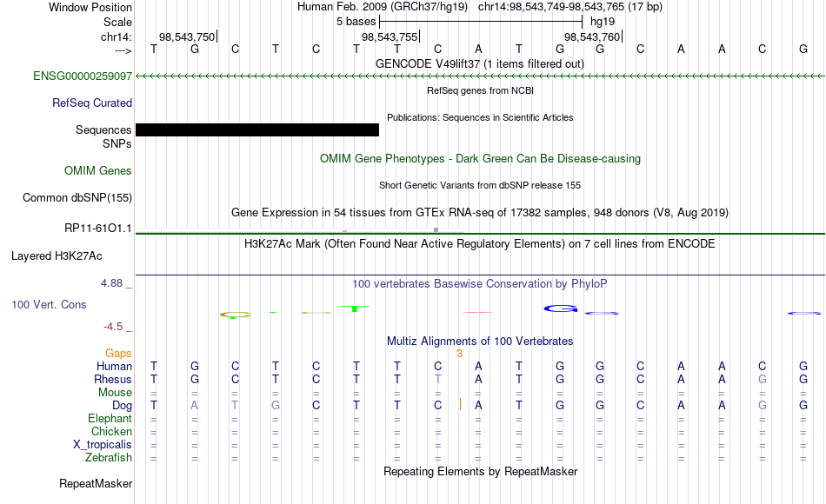Viewport: 826px width, 504px height.
Task: Click the H3K27Ac Mark ENCODE title
Action: coord(480,244)
